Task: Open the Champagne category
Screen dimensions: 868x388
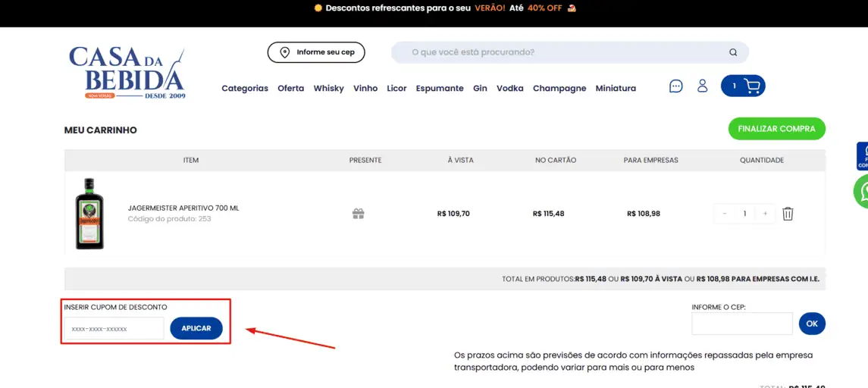Action: [559, 88]
